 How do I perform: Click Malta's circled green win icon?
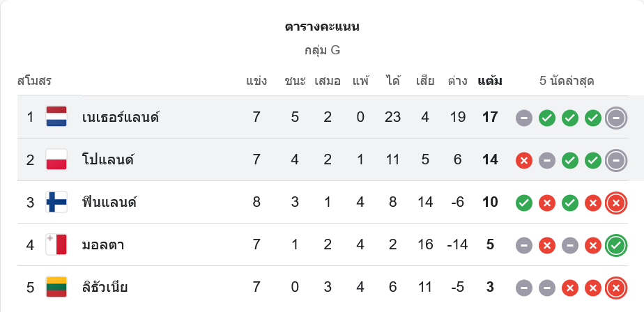616,245
